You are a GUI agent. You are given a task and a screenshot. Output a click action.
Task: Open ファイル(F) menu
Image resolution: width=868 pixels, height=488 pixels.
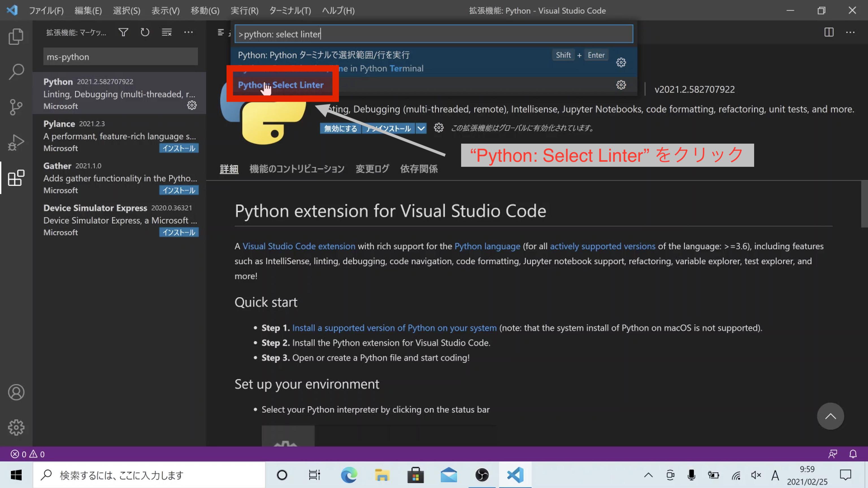click(46, 10)
